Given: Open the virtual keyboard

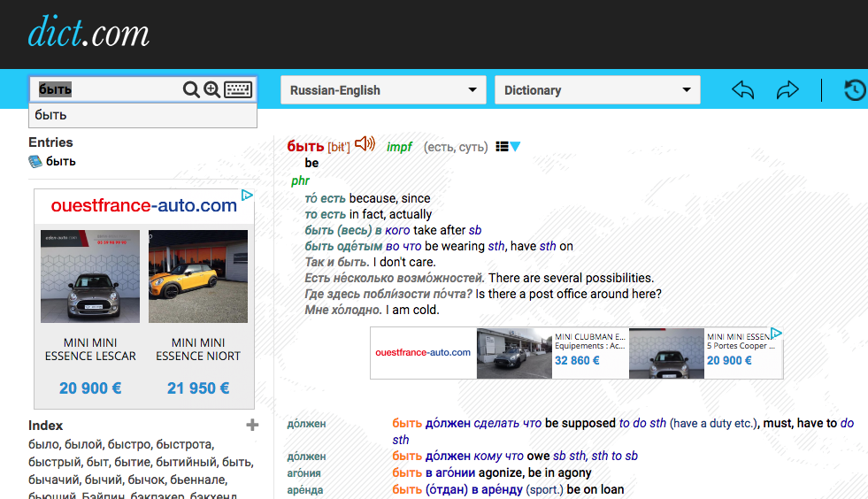Looking at the screenshot, I should pyautogui.click(x=238, y=89).
